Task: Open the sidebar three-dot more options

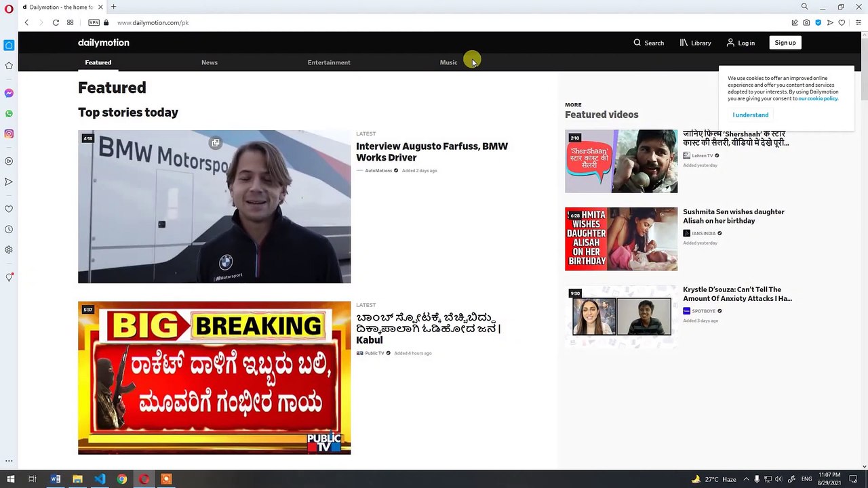Action: [9, 460]
